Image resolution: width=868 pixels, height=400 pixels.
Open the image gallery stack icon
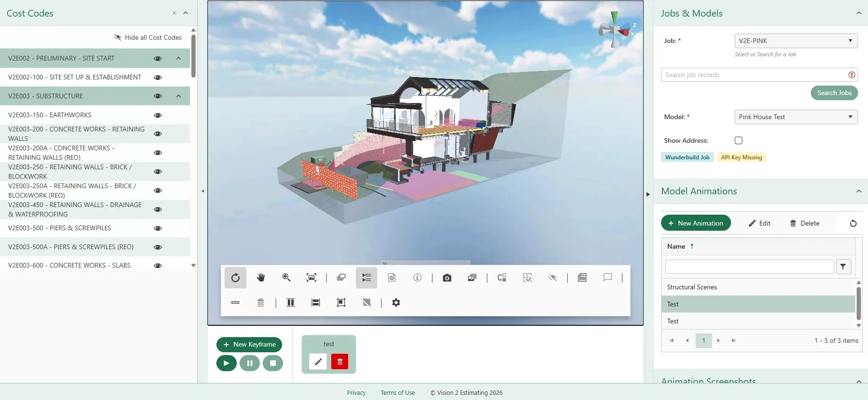pos(472,278)
